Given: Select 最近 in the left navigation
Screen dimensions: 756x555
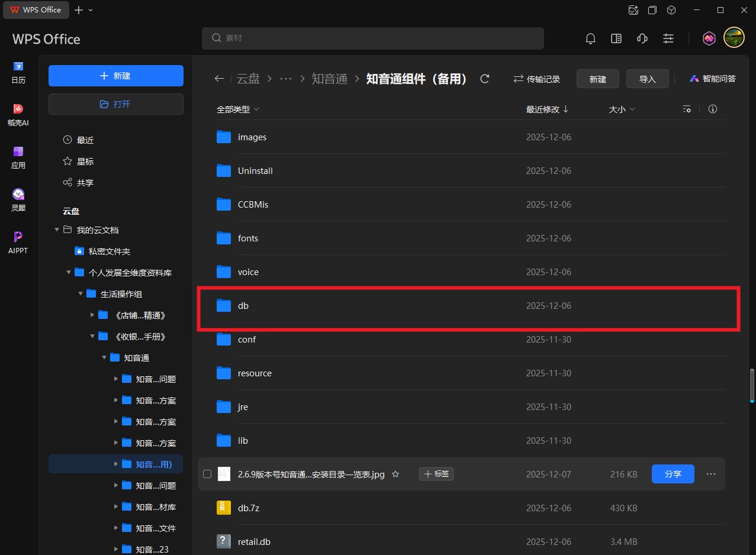Looking at the screenshot, I should pos(85,140).
